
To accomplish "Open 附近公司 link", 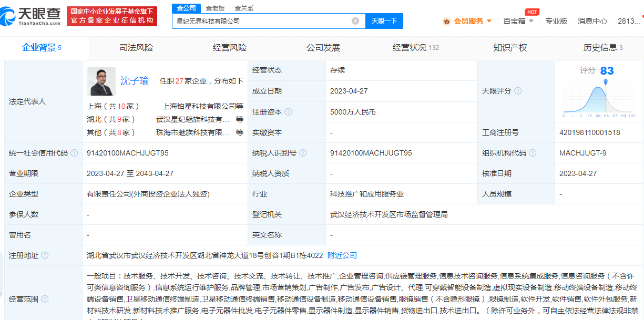I will pos(342,255).
